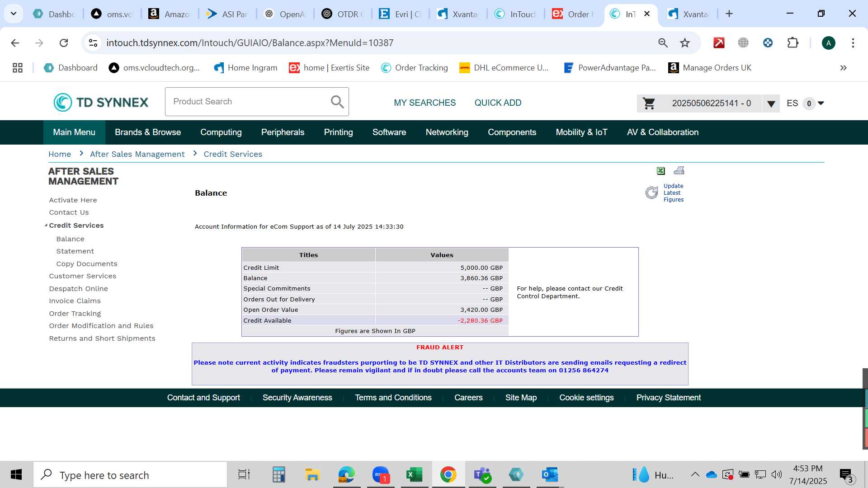
Task: Open the browser zoom magnifier icon
Action: tap(663, 43)
